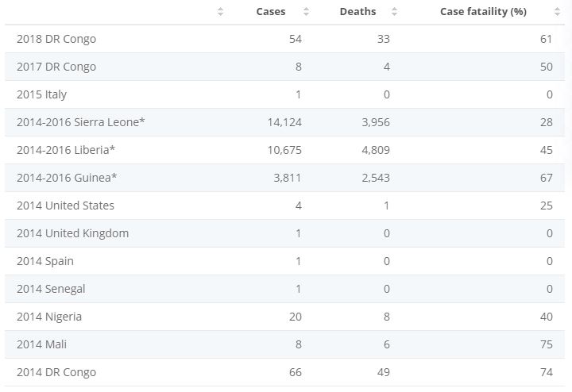This screenshot has width=572, height=392.
Task: Click the 4,809 deaths cell
Action: (375, 150)
